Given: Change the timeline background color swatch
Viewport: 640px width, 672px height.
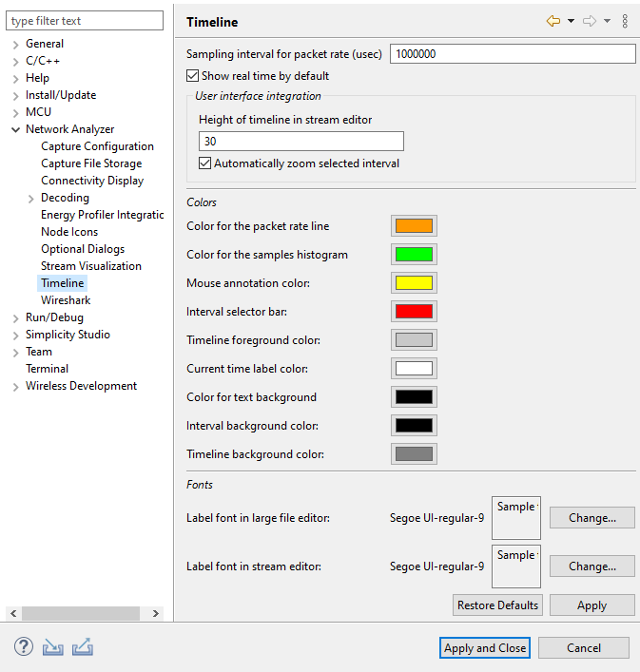Looking at the screenshot, I should tap(414, 453).
